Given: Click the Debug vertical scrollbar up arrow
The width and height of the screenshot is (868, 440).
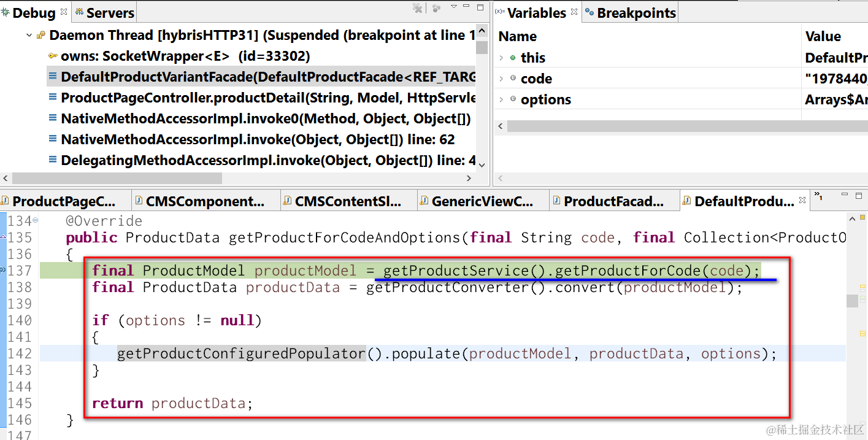Looking at the screenshot, I should click(x=482, y=31).
